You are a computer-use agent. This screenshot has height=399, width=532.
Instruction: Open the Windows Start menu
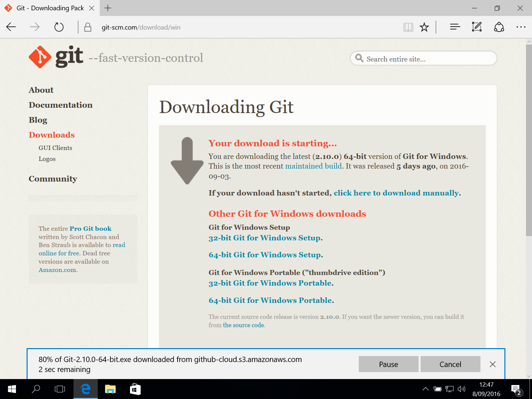coord(12,389)
